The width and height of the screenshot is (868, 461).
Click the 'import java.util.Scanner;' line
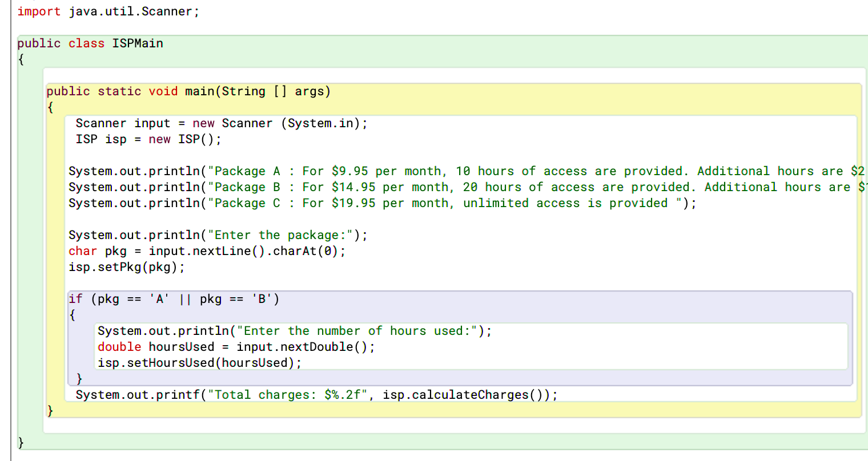click(108, 11)
